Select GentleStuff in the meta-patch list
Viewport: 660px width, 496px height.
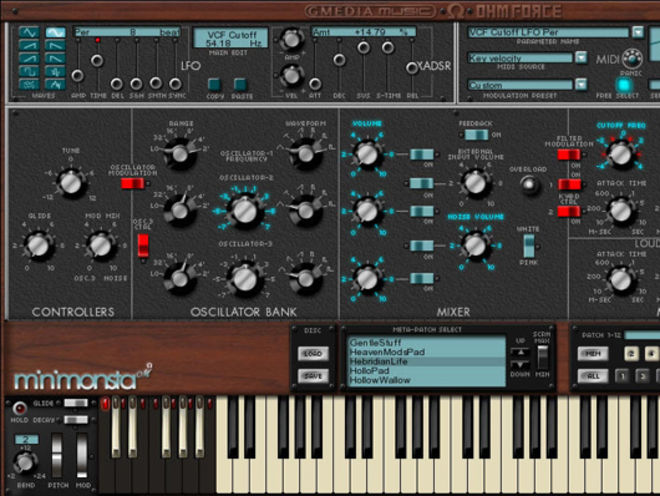(x=426, y=343)
